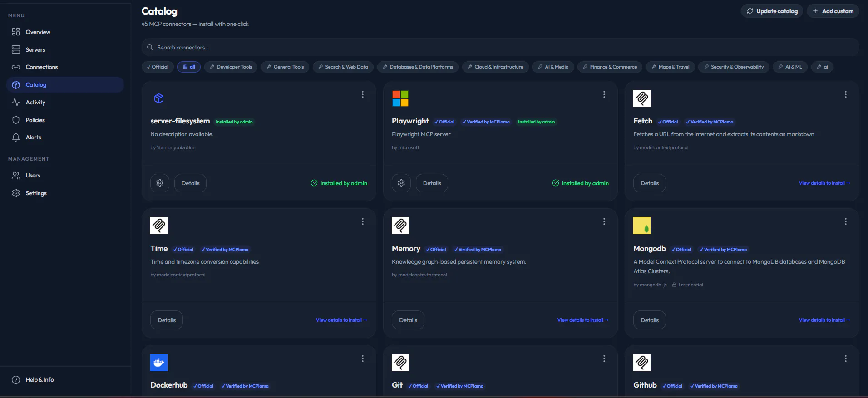Image resolution: width=868 pixels, height=398 pixels.
Task: Click 'View details to install' for Memory
Action: 583,320
